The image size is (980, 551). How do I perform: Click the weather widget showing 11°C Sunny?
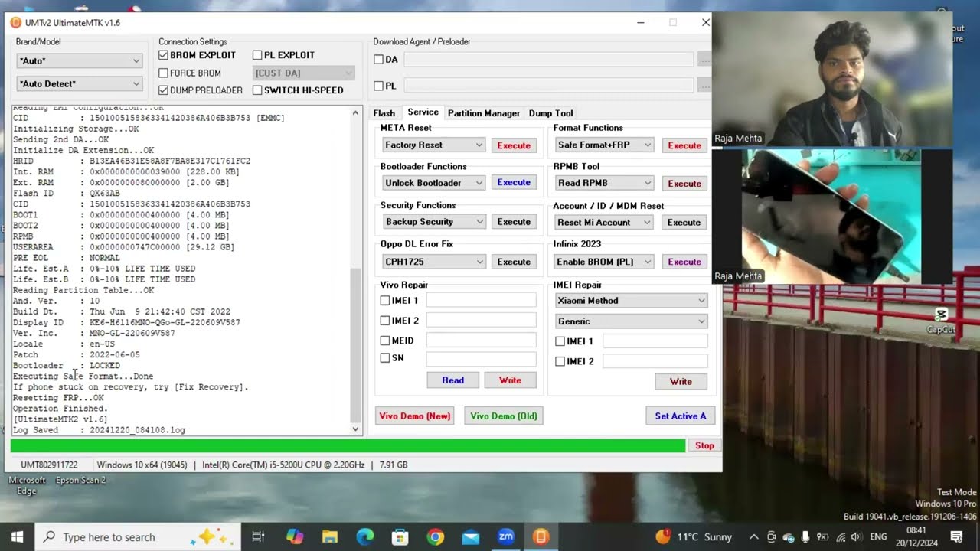[x=694, y=536]
